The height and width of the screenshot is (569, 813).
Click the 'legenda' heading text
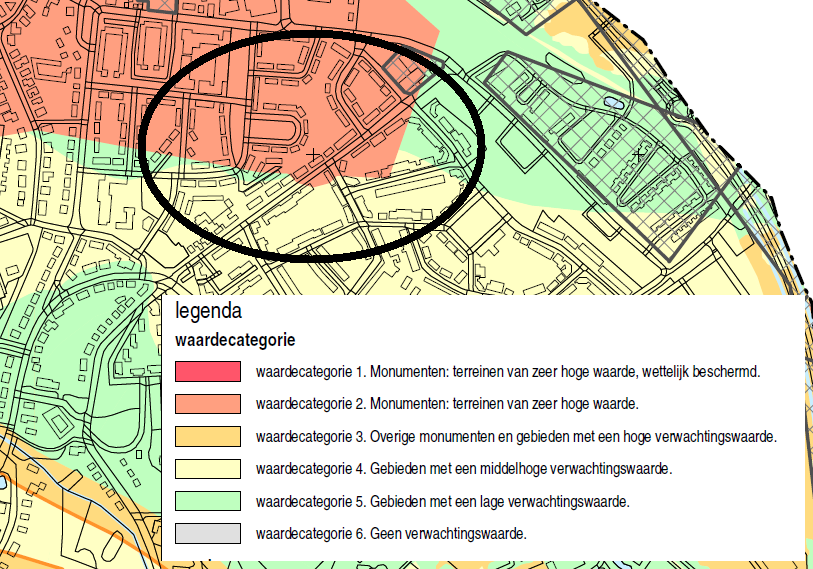click(208, 311)
